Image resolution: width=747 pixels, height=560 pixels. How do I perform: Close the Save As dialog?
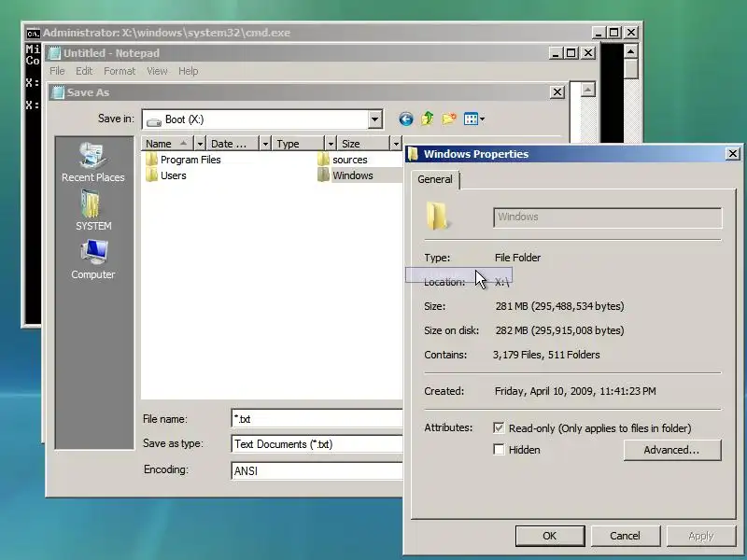[557, 91]
